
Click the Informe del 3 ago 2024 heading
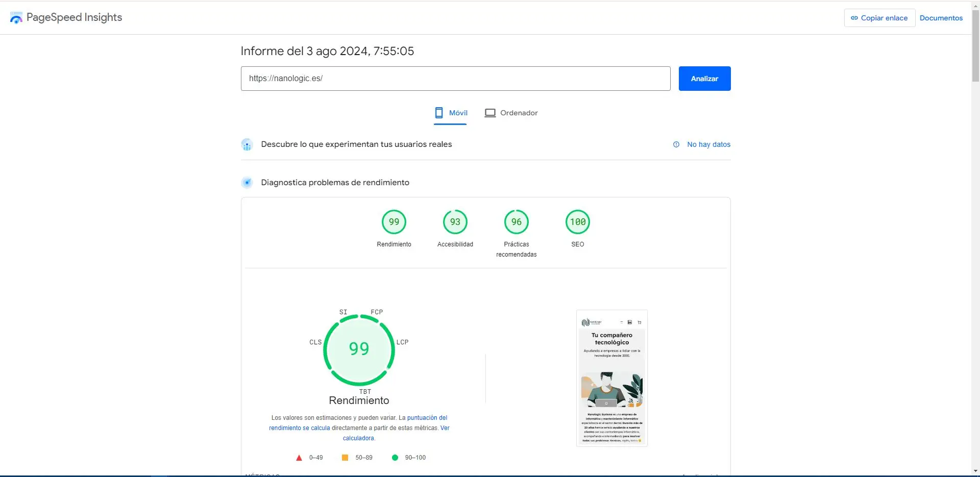[x=327, y=51]
